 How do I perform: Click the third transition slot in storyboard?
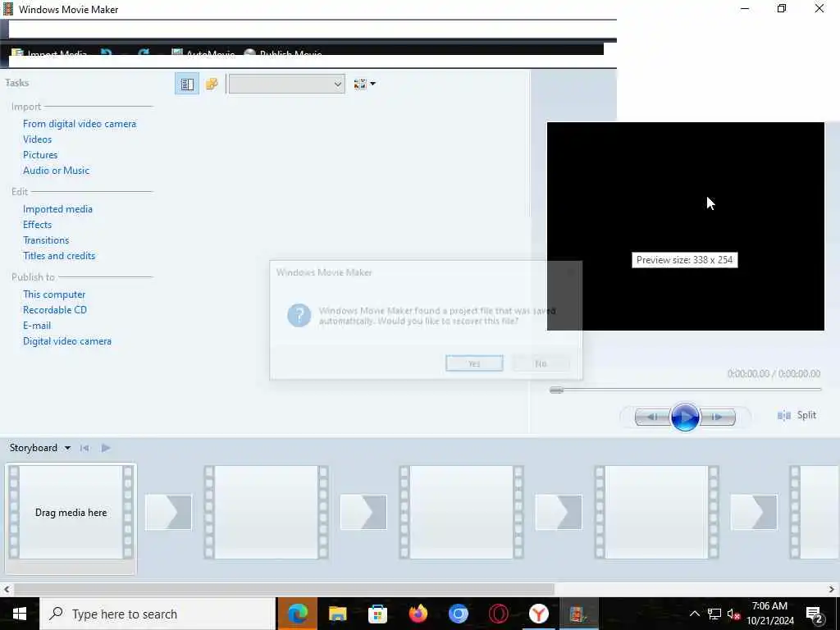tap(559, 512)
